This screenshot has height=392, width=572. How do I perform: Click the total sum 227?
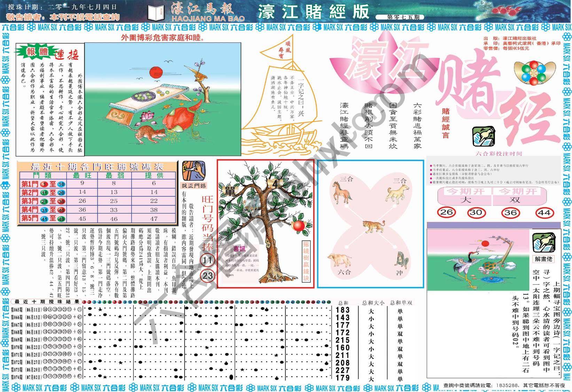(343, 370)
